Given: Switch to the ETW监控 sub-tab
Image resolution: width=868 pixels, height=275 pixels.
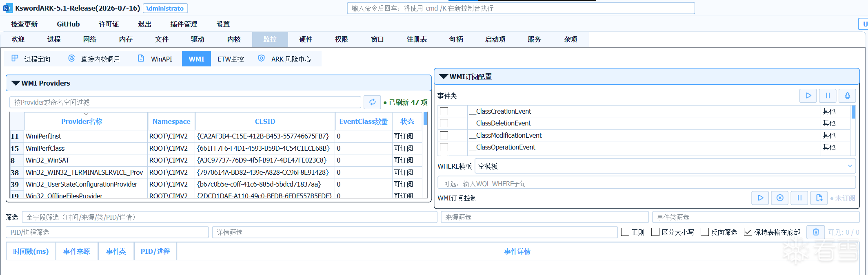Looking at the screenshot, I should pyautogui.click(x=231, y=59).
